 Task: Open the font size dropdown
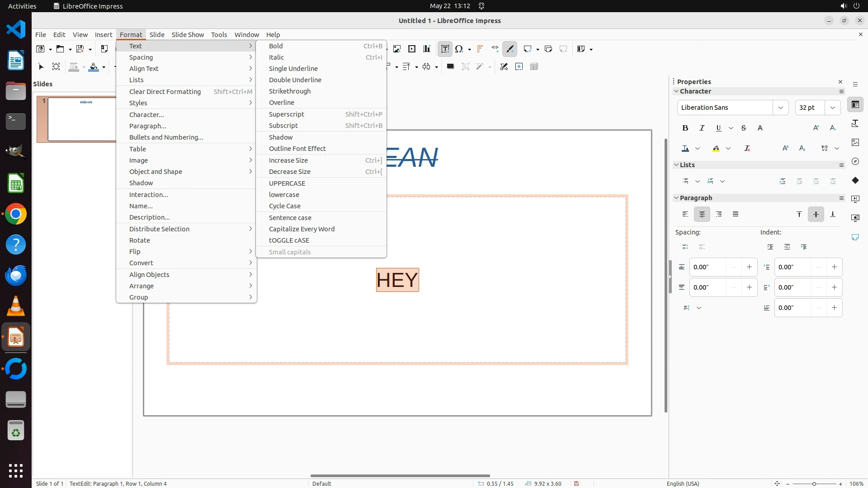[833, 108]
